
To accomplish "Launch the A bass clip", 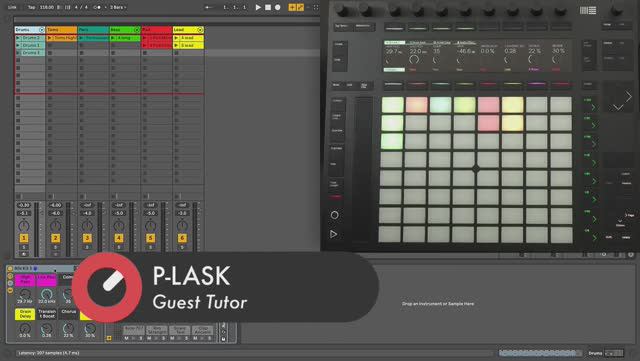I will click(x=113, y=38).
